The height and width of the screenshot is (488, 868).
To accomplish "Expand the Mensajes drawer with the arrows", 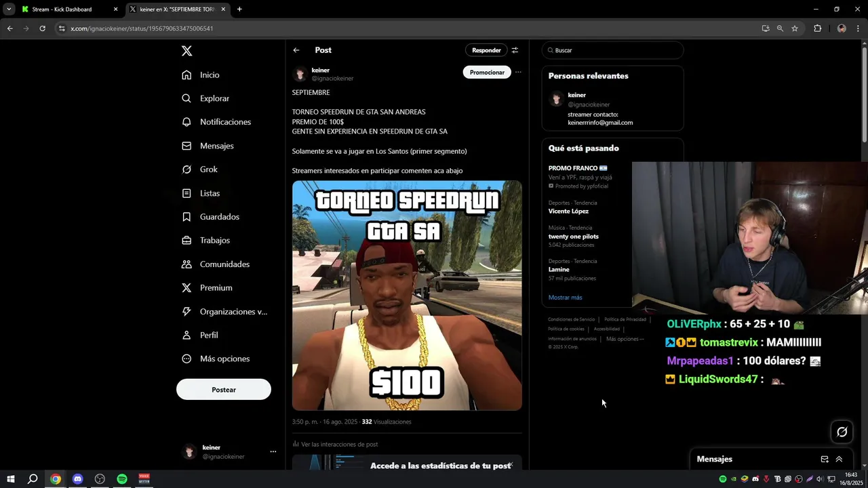I will tap(839, 459).
